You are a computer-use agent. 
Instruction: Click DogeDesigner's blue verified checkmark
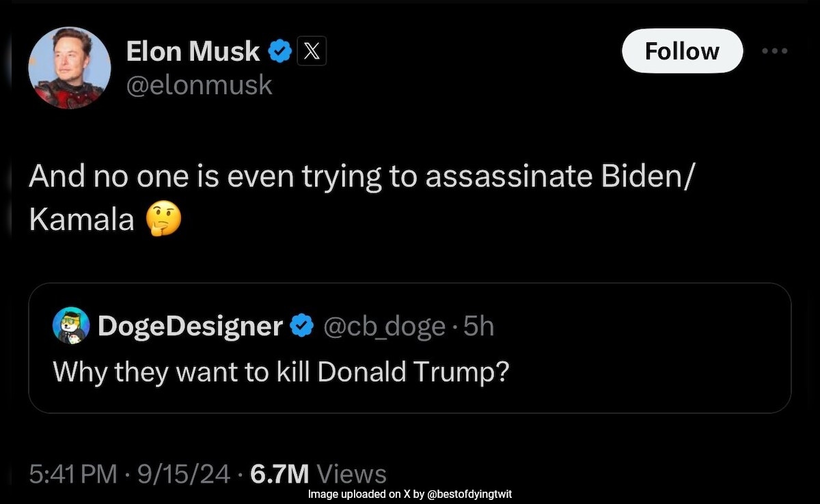(301, 326)
